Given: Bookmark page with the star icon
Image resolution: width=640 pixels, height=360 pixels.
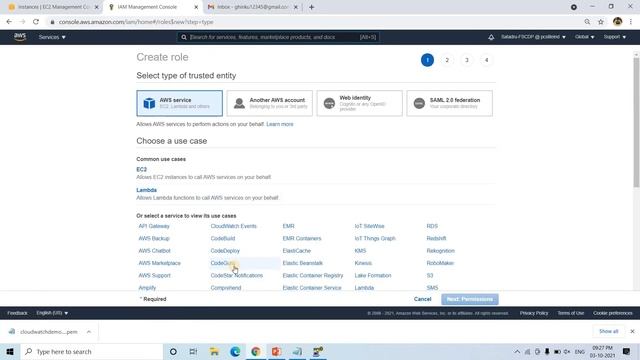Looking at the screenshot, I should pos(601,22).
